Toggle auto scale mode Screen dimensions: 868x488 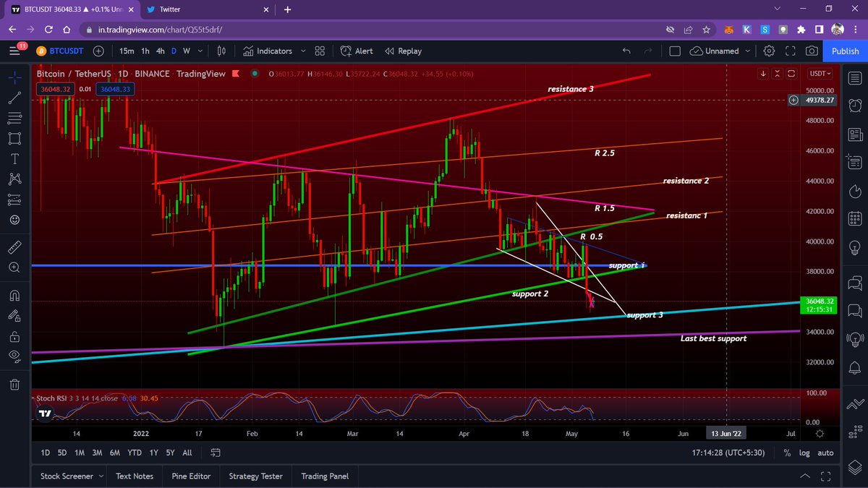coord(825,453)
